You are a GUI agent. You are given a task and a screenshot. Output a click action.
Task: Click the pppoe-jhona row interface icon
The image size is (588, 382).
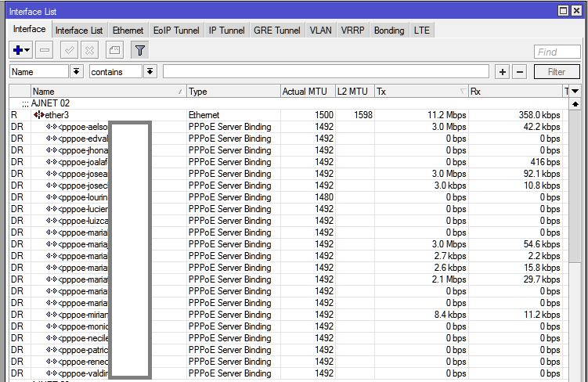pyautogui.click(x=52, y=150)
